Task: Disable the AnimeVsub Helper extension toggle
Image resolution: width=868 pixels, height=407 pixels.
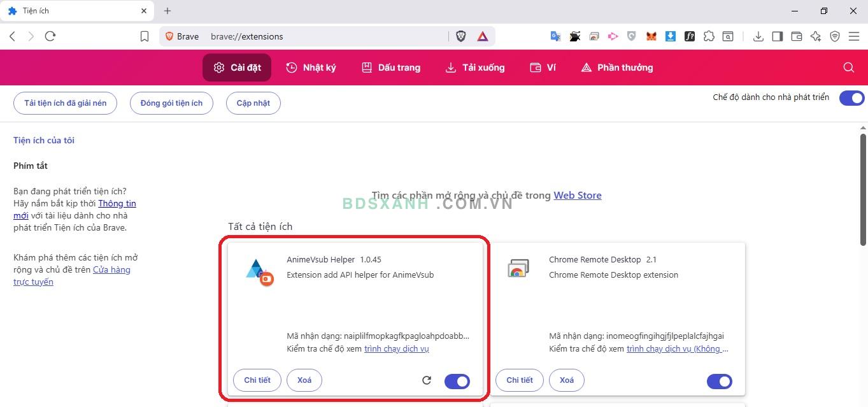Action: [457, 381]
